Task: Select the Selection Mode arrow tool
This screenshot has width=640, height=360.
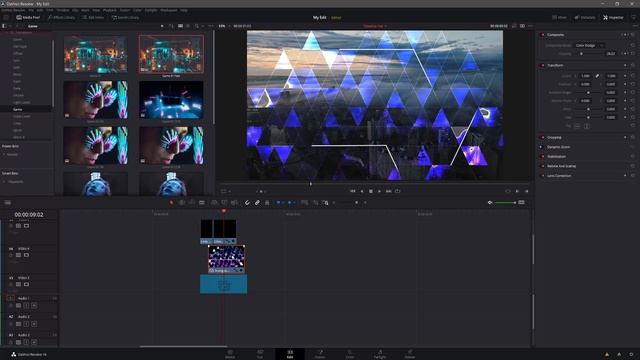Action: [x=171, y=202]
